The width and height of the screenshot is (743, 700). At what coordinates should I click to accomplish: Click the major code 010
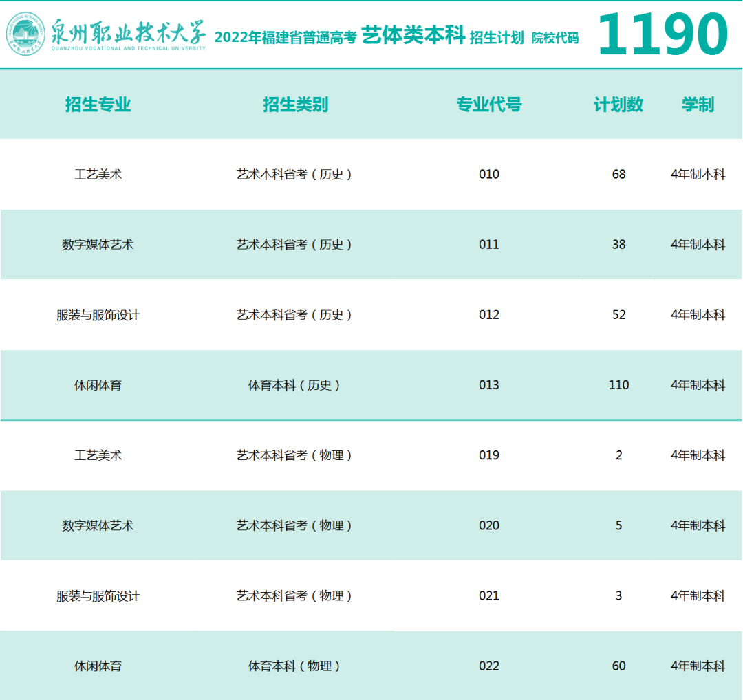point(489,174)
